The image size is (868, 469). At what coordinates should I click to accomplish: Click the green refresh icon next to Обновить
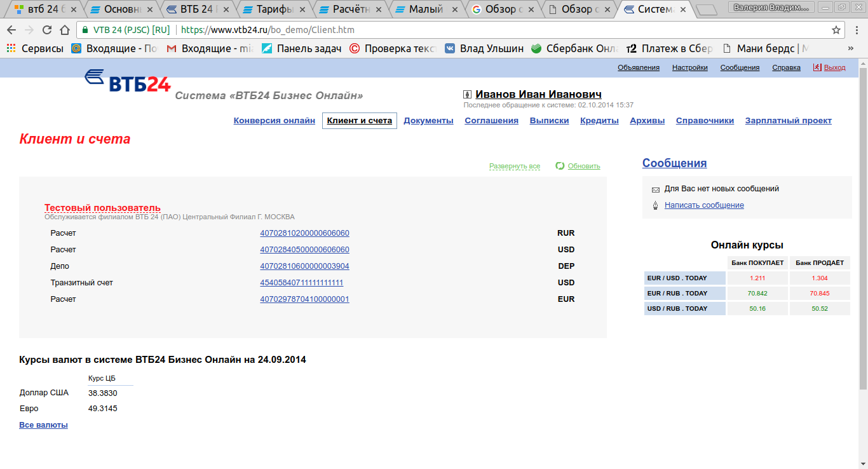click(560, 166)
